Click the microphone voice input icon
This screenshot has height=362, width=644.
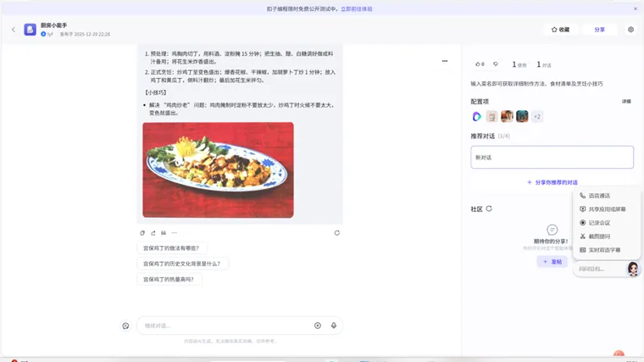[x=334, y=326]
